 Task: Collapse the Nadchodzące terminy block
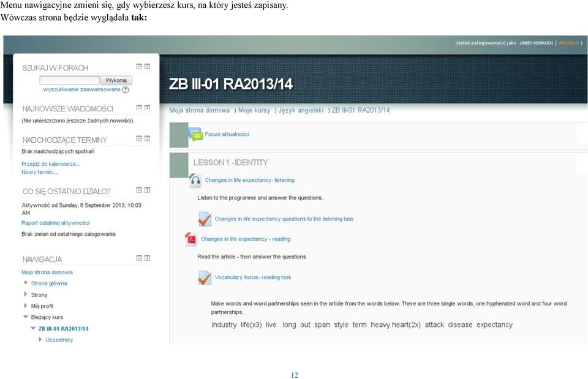139,138
